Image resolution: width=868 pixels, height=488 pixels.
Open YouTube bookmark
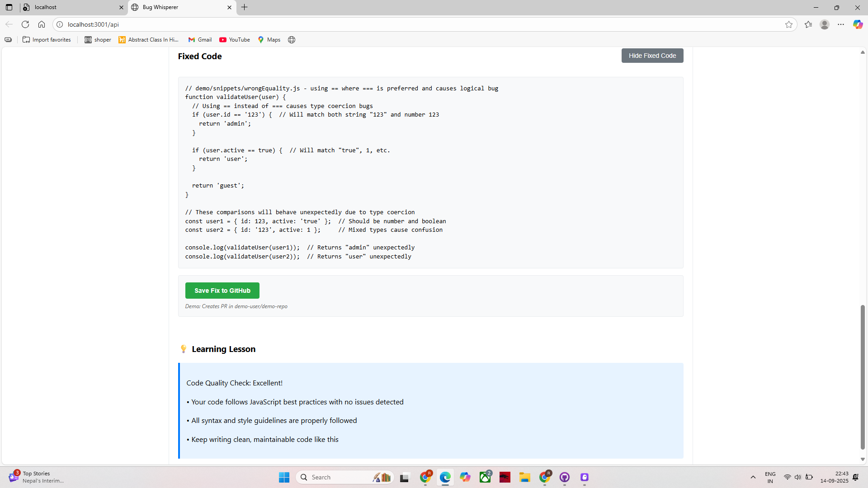[x=235, y=40]
